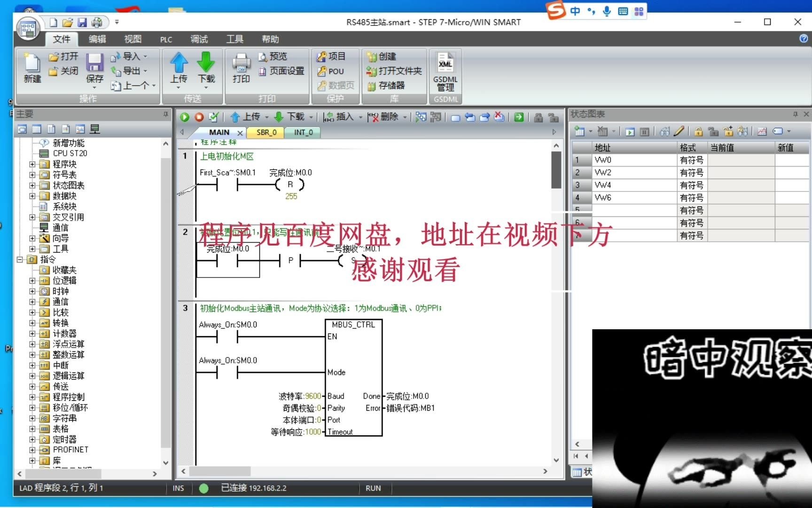This screenshot has height=508, width=812.
Task: Click the Delete Line icon
Action: [499, 117]
